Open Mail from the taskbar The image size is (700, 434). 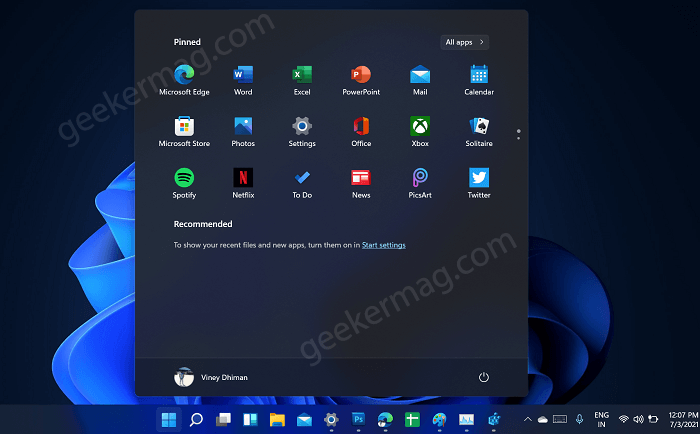(x=304, y=420)
